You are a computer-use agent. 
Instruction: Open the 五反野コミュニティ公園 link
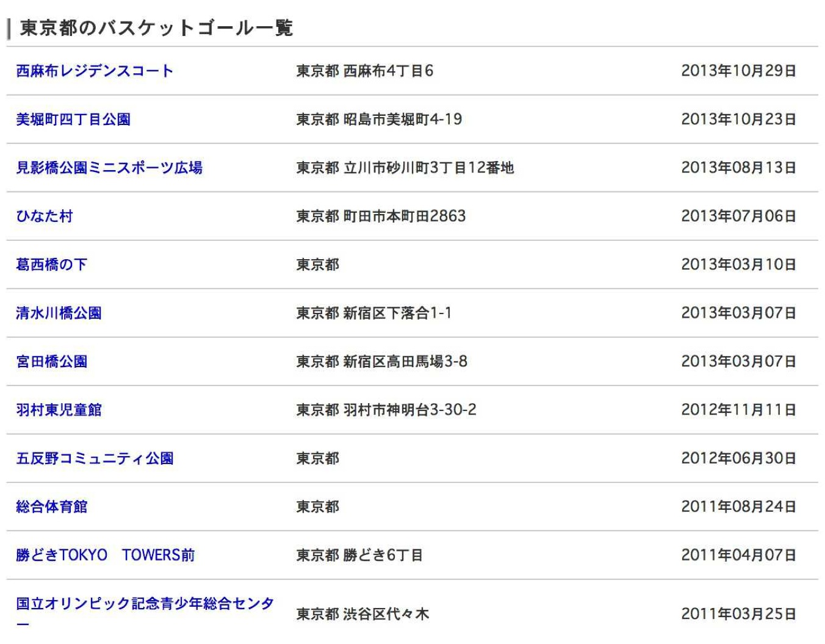coord(95,458)
